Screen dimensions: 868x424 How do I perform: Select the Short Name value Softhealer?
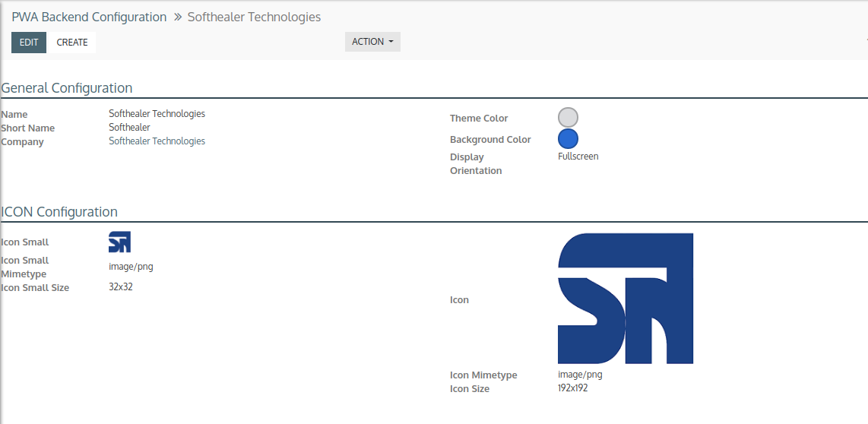[129, 128]
